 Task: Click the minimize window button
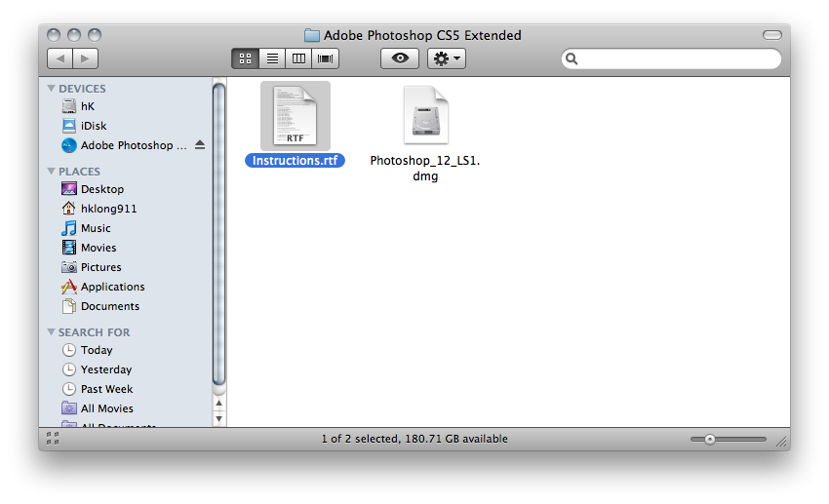74,35
